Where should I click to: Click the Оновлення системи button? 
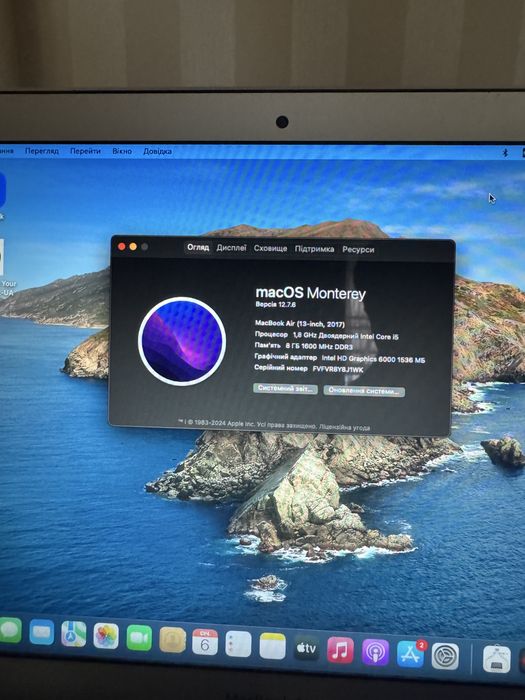tap(364, 391)
